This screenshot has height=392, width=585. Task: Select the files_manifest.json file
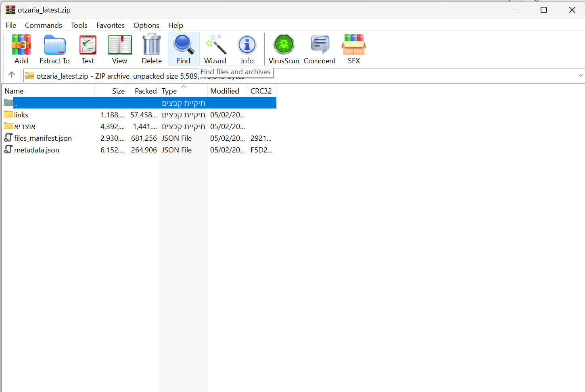pos(43,138)
